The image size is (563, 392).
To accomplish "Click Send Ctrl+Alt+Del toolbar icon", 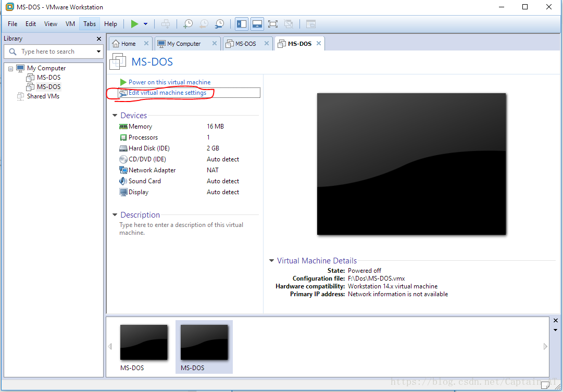I will [166, 24].
